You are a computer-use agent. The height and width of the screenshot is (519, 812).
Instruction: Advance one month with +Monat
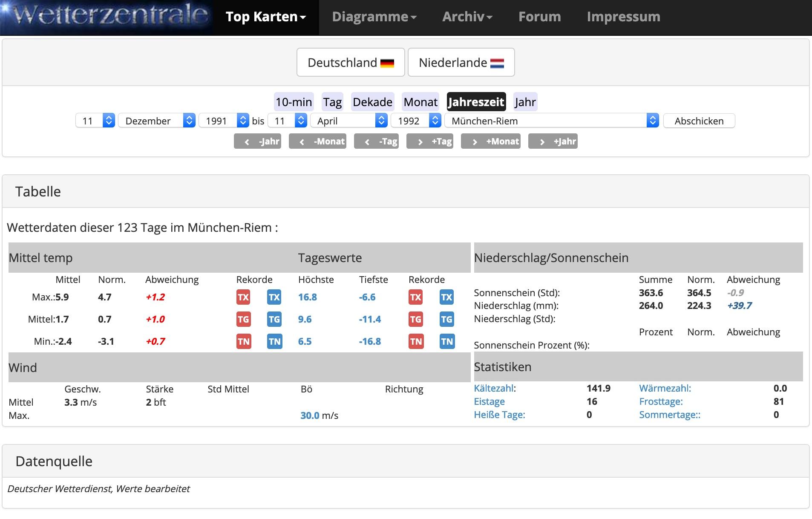[491, 141]
